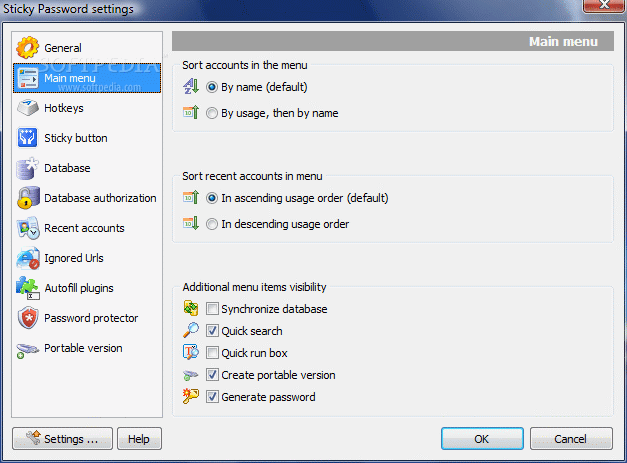Click the Ignored Urls browser icon
Viewport: 627px width, 463px height.
[x=27, y=258]
